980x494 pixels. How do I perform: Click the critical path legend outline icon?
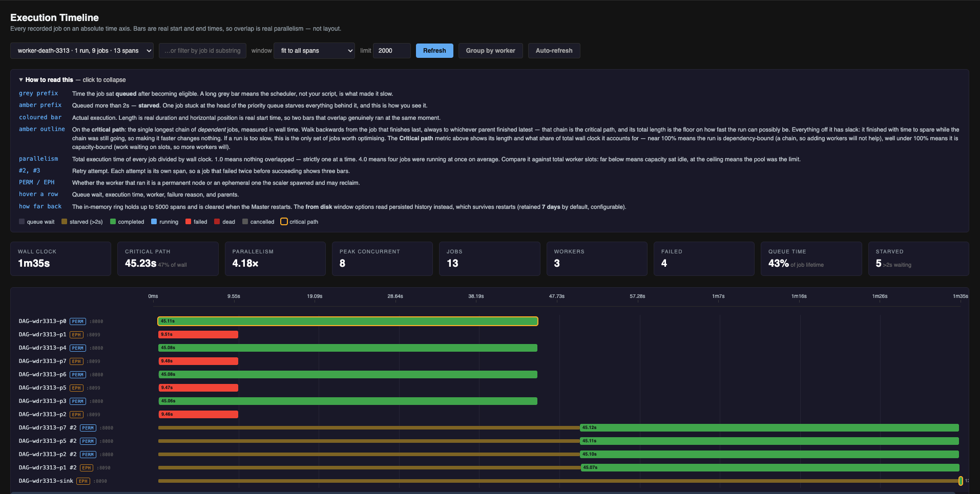284,222
